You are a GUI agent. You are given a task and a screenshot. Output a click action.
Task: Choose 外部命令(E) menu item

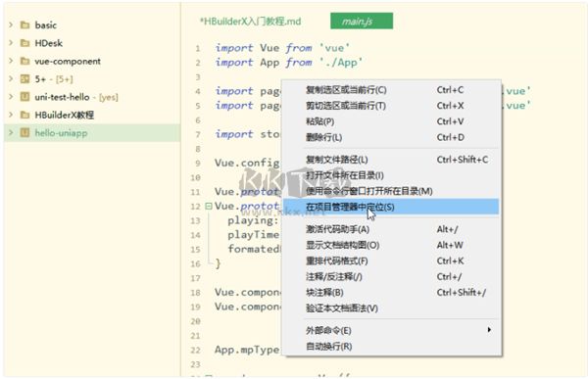point(391,331)
